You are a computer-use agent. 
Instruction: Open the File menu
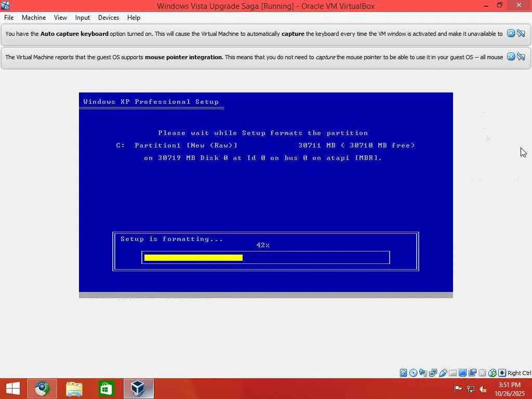pos(9,18)
